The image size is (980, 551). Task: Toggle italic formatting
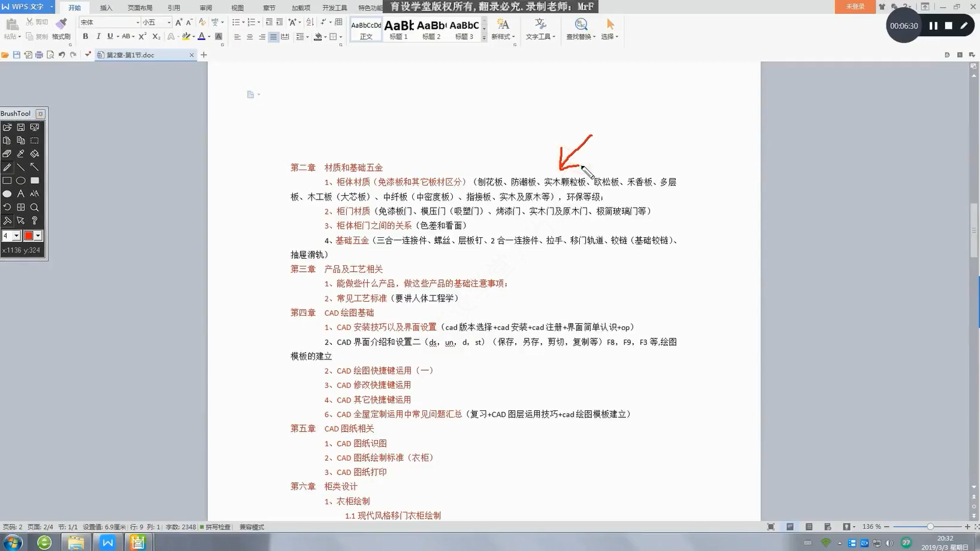[98, 37]
